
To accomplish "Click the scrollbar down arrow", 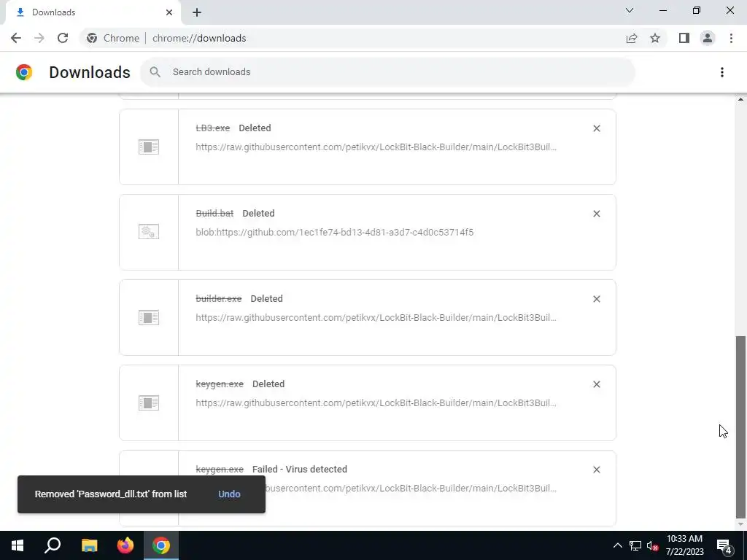I will tap(740, 525).
